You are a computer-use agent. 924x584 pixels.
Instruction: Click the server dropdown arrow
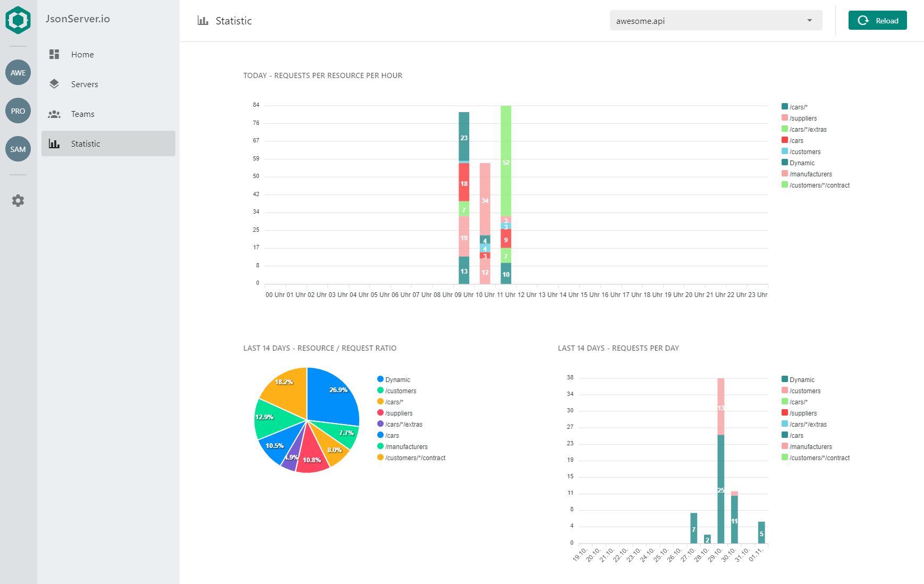pos(810,21)
